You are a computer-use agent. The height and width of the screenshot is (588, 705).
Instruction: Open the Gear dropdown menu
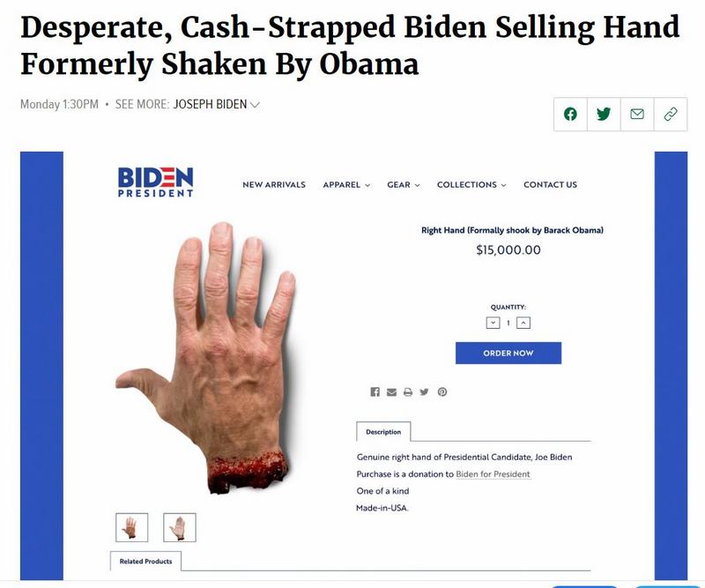(404, 185)
